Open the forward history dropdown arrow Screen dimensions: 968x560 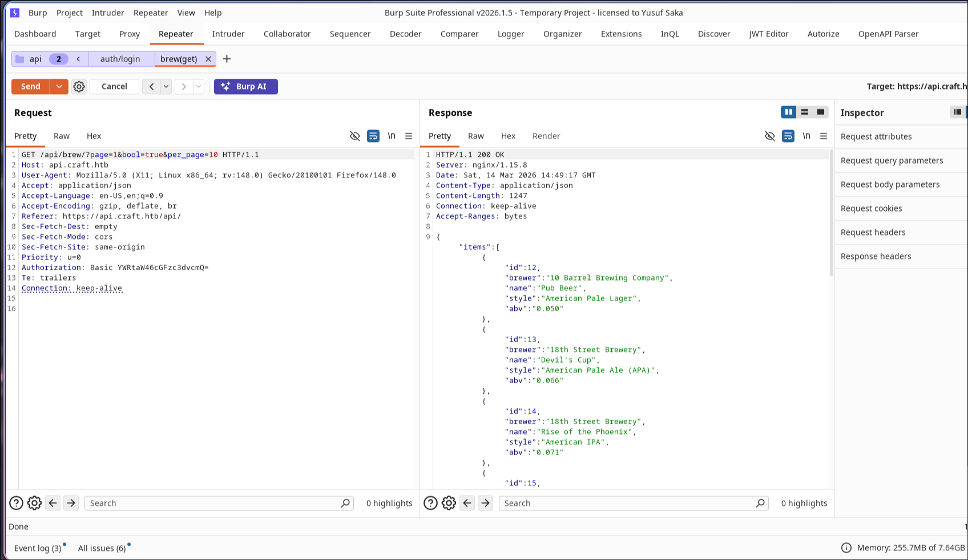click(x=199, y=87)
